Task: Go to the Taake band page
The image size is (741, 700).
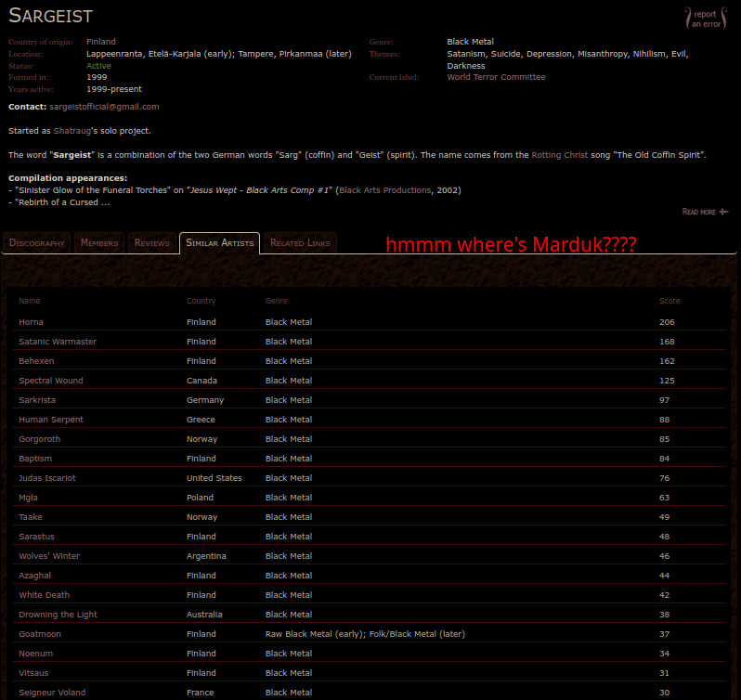Action: click(31, 517)
